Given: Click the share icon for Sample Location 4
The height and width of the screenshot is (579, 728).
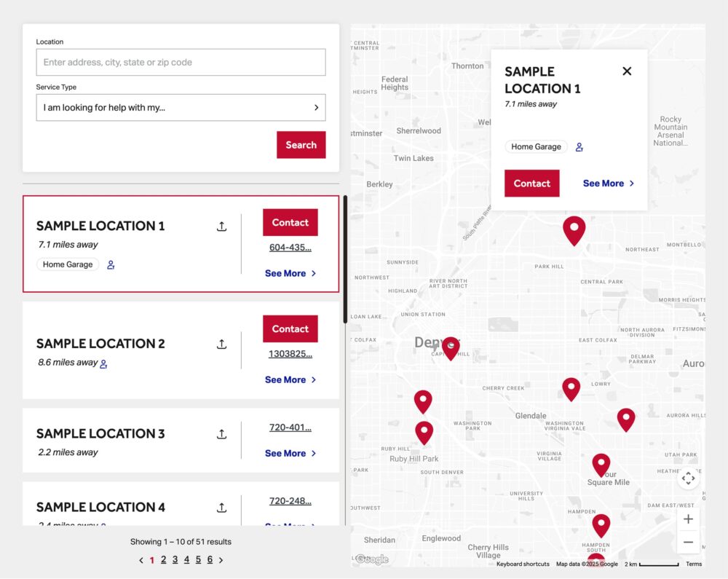Looking at the screenshot, I should (222, 508).
